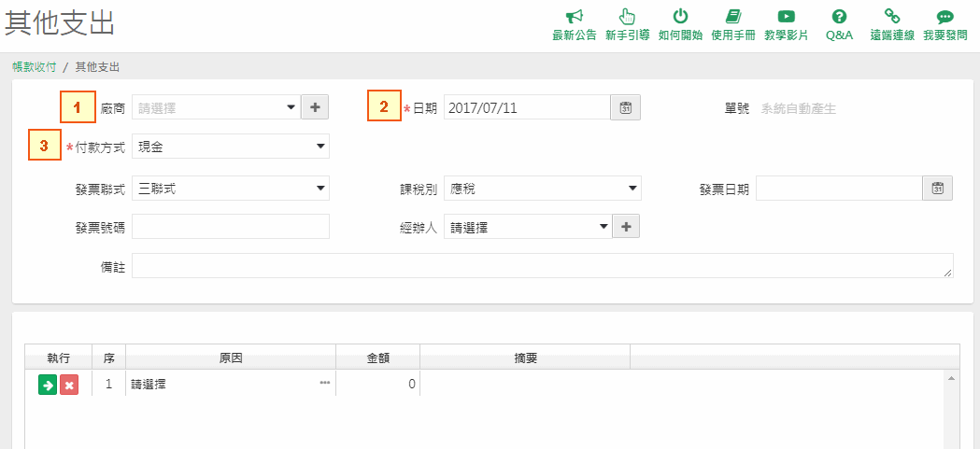Click the 發票日期 input field
Screen dimensions: 980x449
click(839, 188)
